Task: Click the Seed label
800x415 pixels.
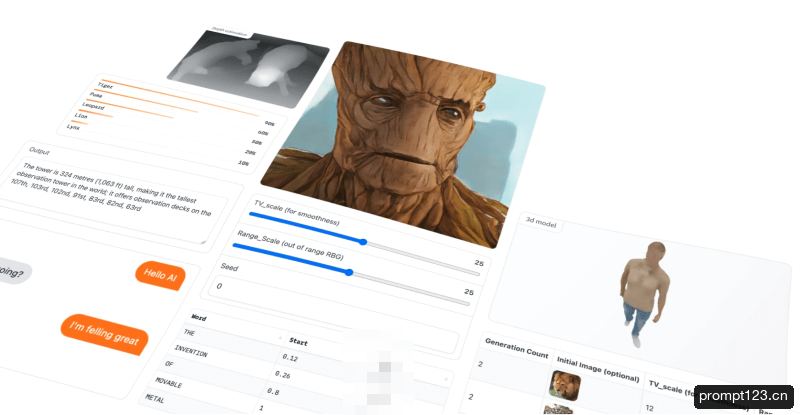Action: point(230,267)
